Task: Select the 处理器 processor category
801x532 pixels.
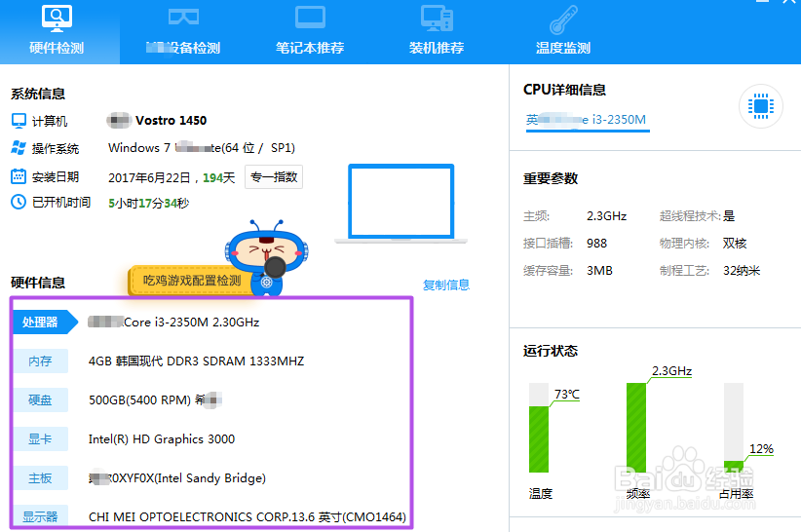Action: point(45,323)
